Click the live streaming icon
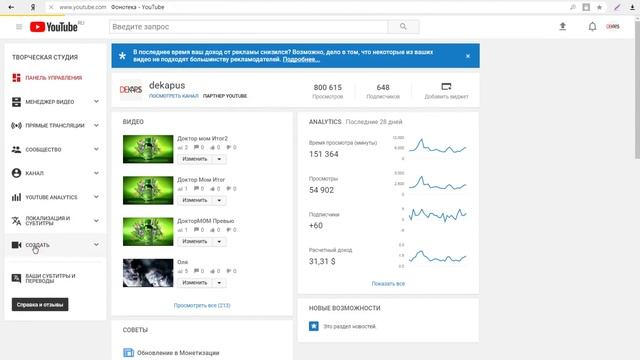 pos(16,125)
